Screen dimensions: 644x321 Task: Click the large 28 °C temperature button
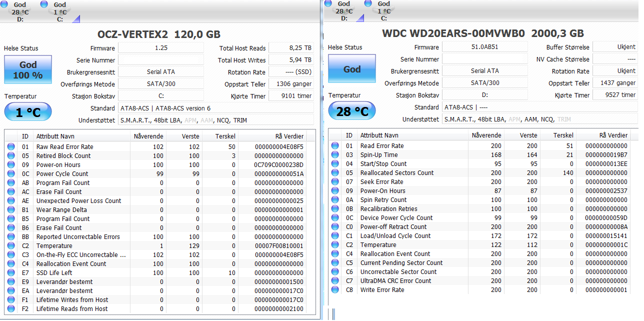click(352, 111)
